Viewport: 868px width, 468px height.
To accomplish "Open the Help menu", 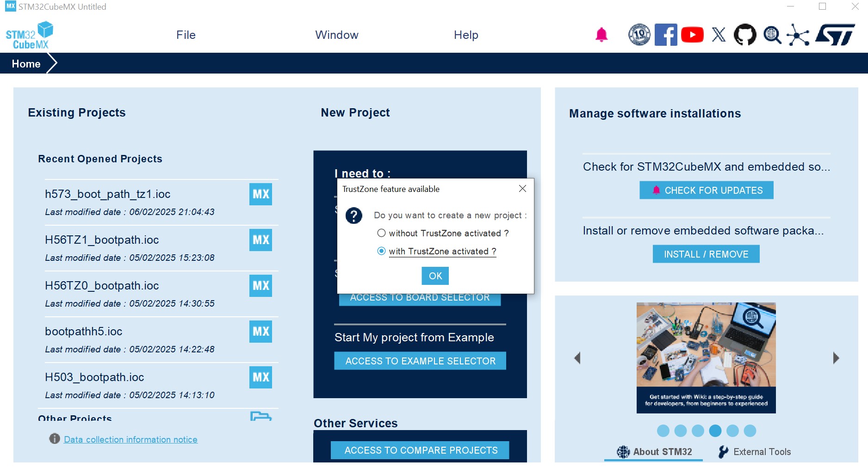I will pyautogui.click(x=466, y=35).
